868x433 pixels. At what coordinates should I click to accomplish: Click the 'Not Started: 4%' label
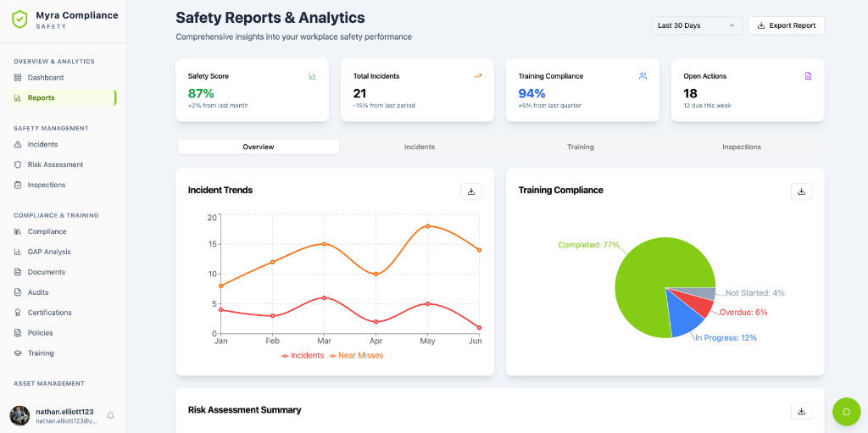point(755,293)
